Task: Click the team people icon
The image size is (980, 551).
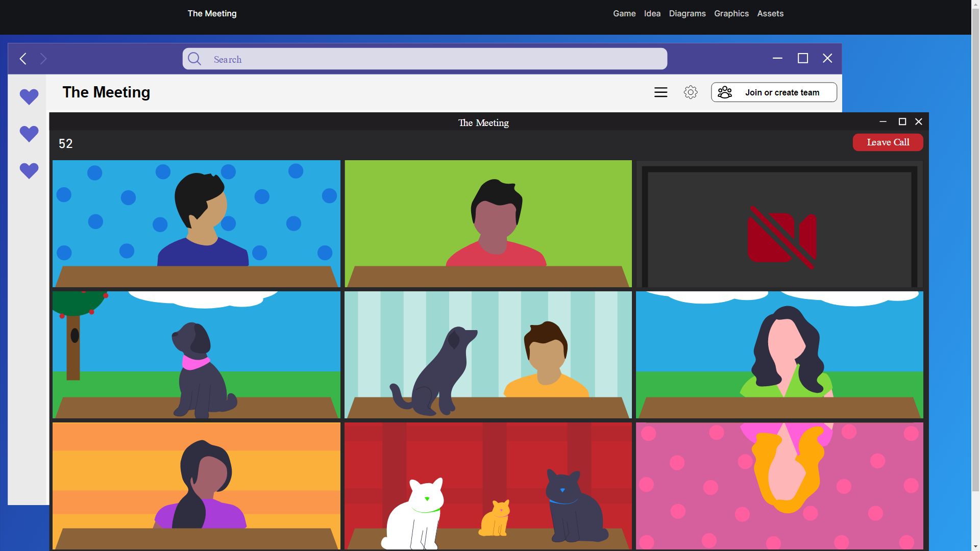Action: point(725,92)
